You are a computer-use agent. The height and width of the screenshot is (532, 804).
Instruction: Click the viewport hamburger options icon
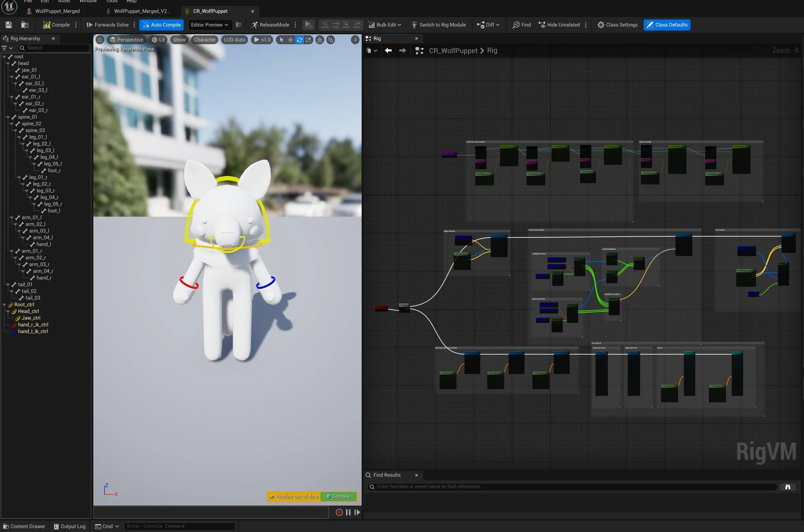[99, 40]
